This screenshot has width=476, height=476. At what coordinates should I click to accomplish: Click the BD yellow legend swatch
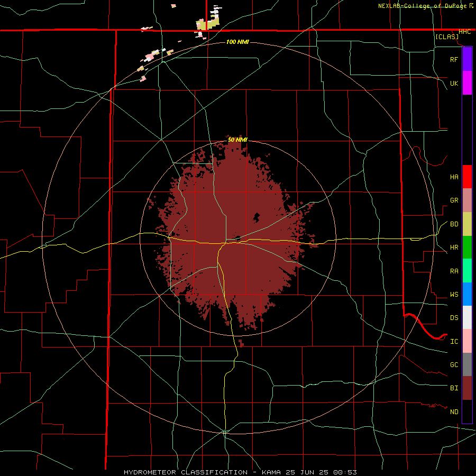pos(467,224)
